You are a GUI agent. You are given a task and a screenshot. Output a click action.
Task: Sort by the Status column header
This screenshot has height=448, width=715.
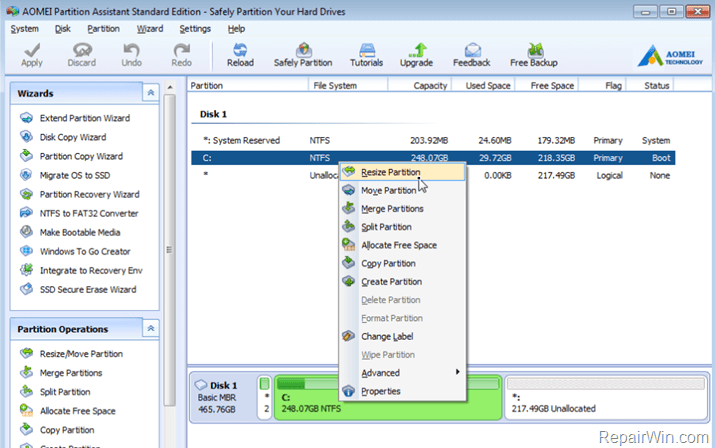(x=650, y=85)
